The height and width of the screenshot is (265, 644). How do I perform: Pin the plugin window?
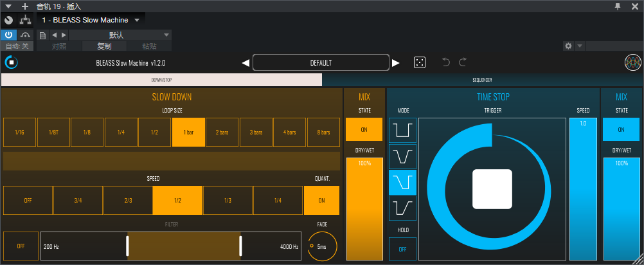[x=618, y=6]
